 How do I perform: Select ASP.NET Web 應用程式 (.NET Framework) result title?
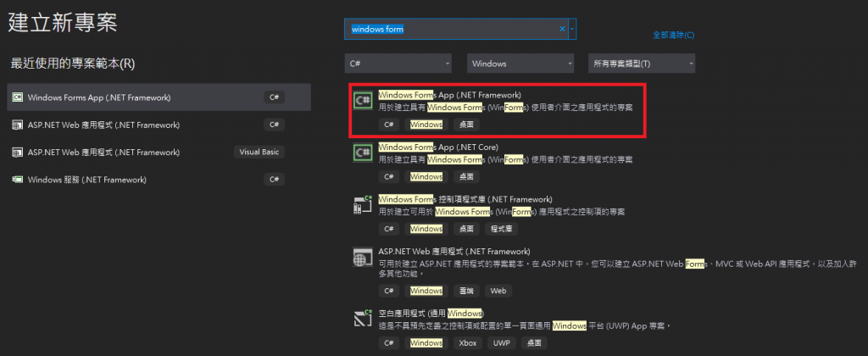454,252
